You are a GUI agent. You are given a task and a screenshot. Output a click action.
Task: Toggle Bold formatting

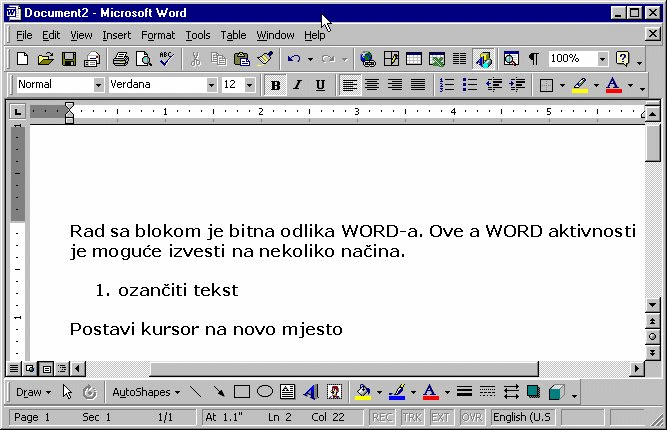click(275, 85)
